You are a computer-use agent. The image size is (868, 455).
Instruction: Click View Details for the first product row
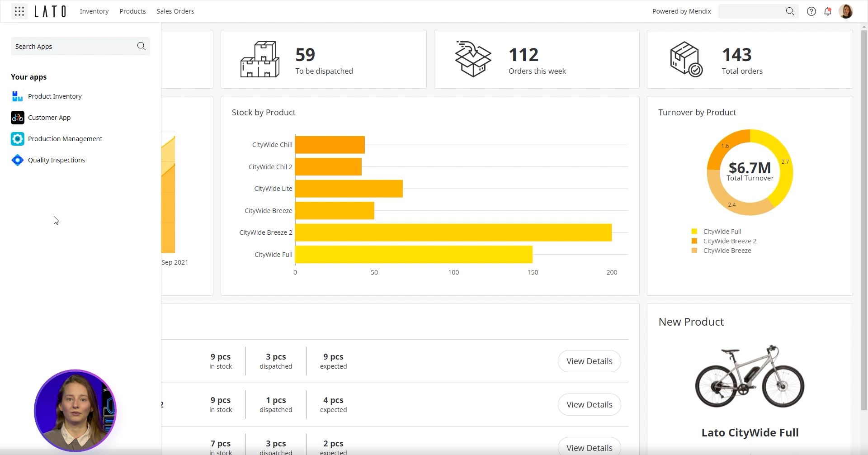coord(589,361)
